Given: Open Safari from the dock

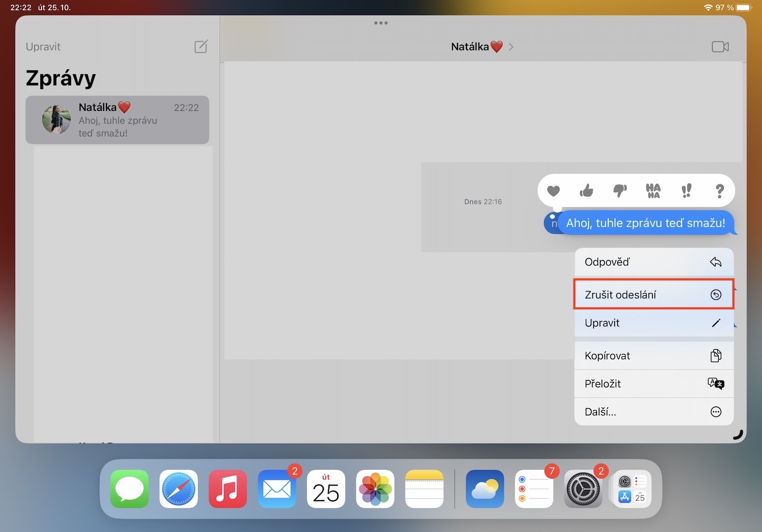Looking at the screenshot, I should [179, 489].
